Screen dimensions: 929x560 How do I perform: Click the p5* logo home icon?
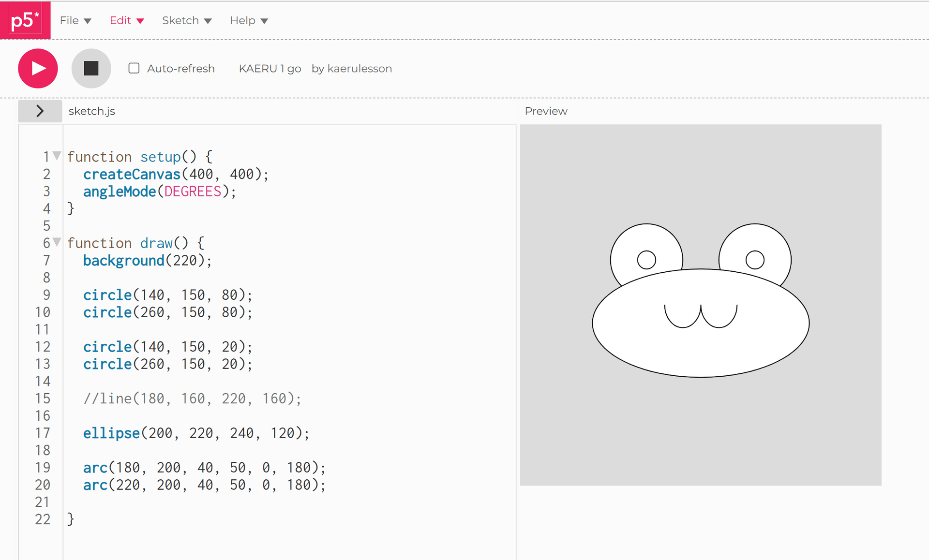pos(25,20)
